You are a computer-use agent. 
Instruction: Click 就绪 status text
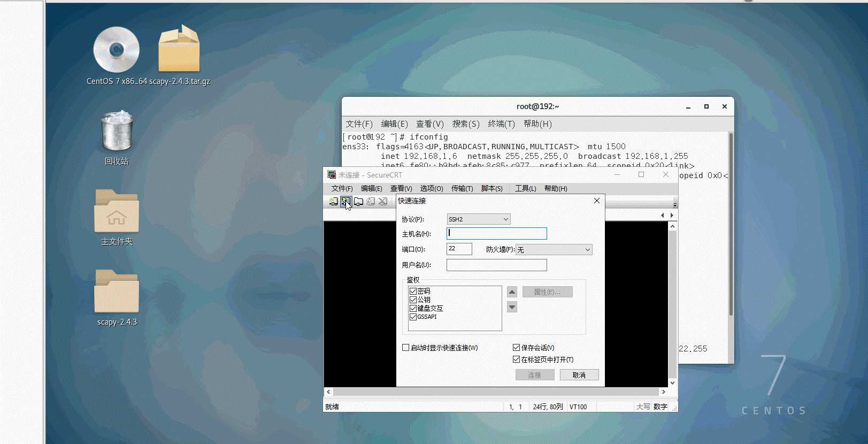pos(332,407)
